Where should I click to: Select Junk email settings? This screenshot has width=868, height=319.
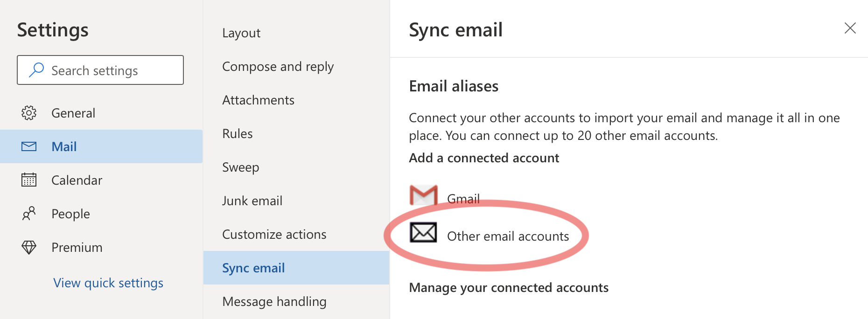click(x=252, y=201)
